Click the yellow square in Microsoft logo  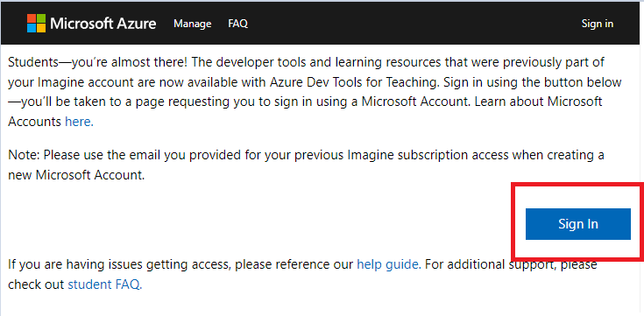(41, 28)
